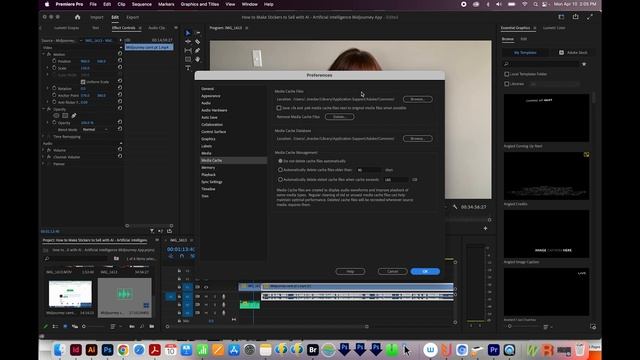Expand the Motion effect group
This screenshot has width=640, height=360.
click(x=44, y=54)
